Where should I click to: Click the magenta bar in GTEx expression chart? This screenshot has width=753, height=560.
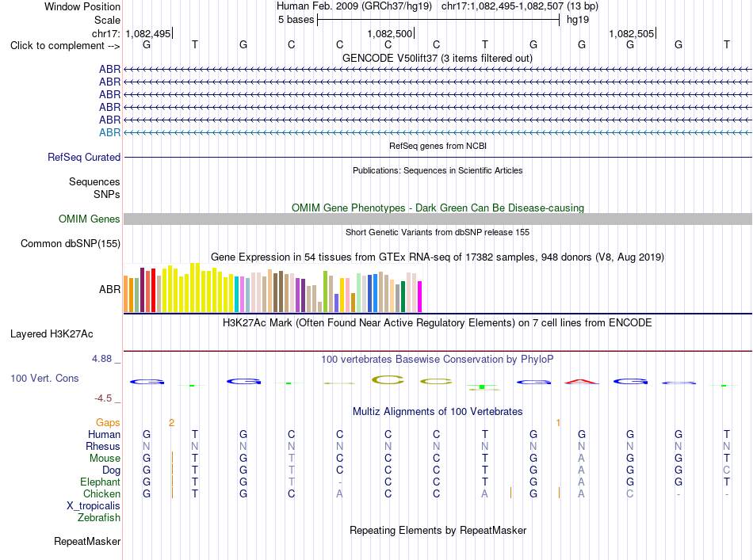[420, 296]
